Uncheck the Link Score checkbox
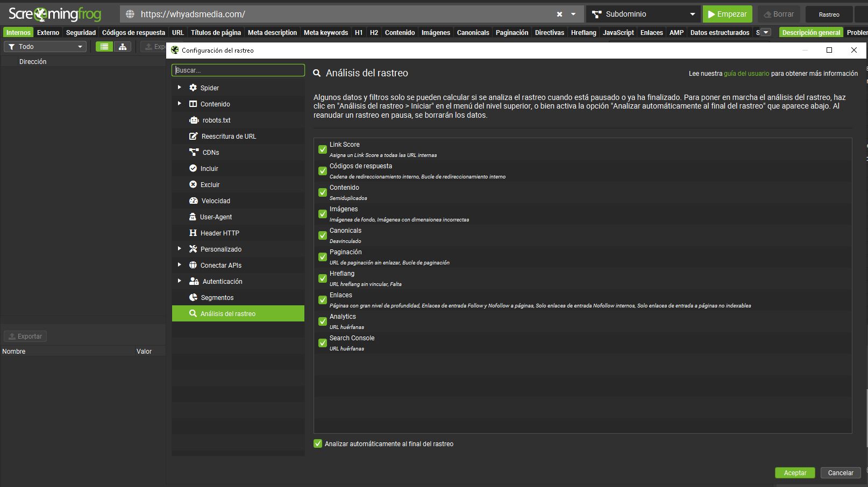The height and width of the screenshot is (487, 868). tap(323, 149)
